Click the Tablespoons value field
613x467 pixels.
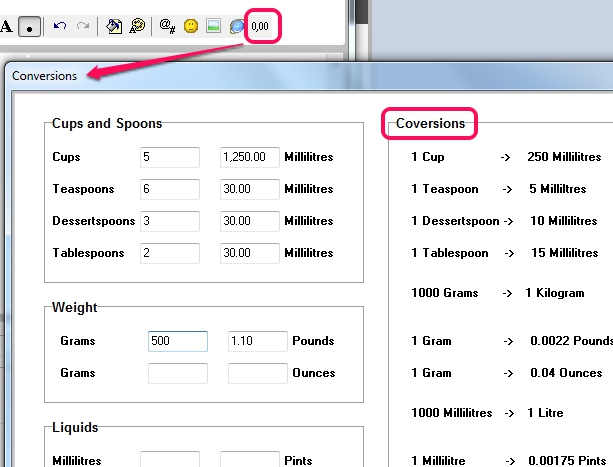point(170,253)
